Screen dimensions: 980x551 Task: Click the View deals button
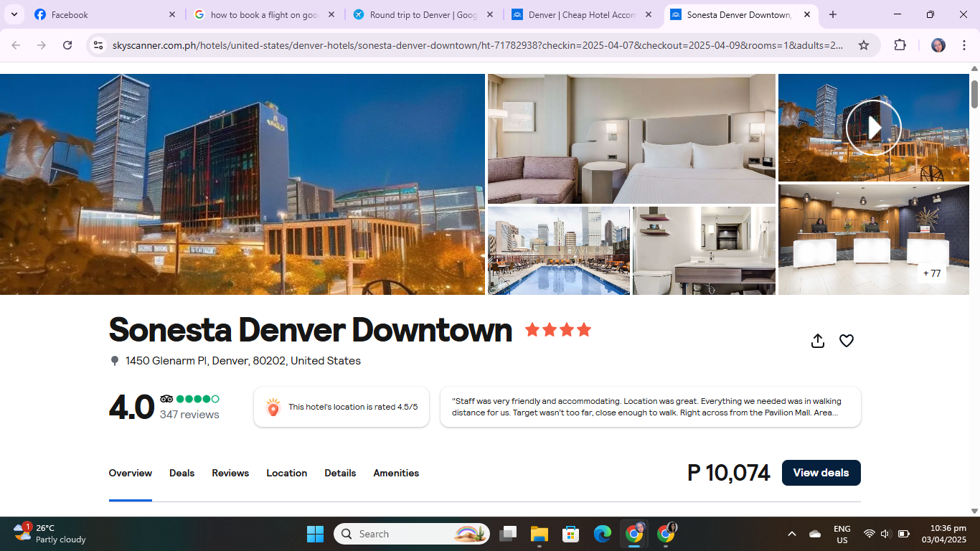pos(821,473)
